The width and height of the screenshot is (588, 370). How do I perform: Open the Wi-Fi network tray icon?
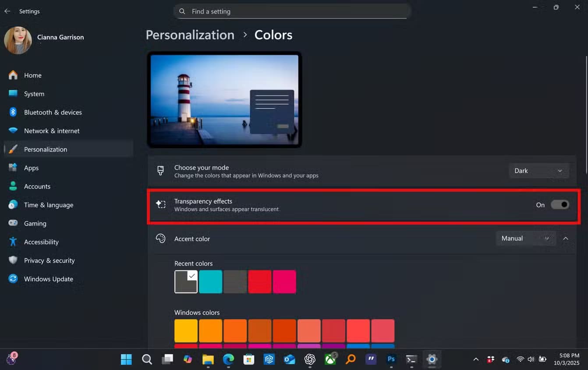(521, 359)
